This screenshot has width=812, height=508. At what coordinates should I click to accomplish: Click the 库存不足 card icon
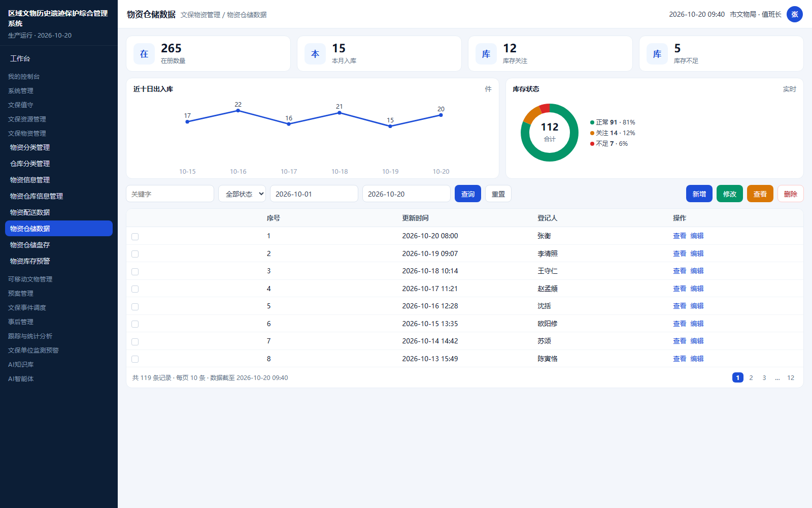point(657,54)
